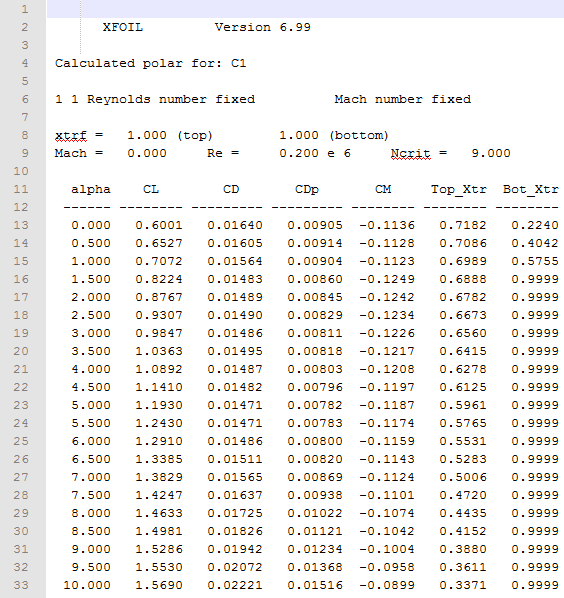Click CM value -0.1249
The image size is (564, 598).
point(387,279)
